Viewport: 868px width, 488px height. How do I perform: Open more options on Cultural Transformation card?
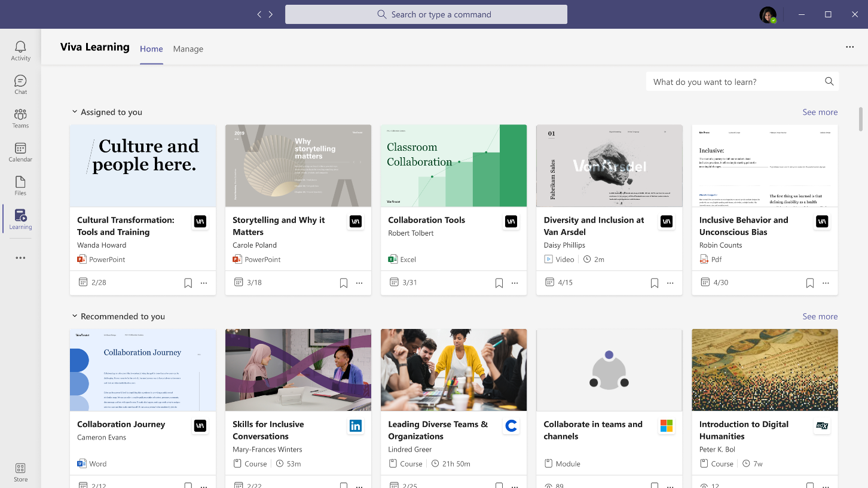pos(204,283)
